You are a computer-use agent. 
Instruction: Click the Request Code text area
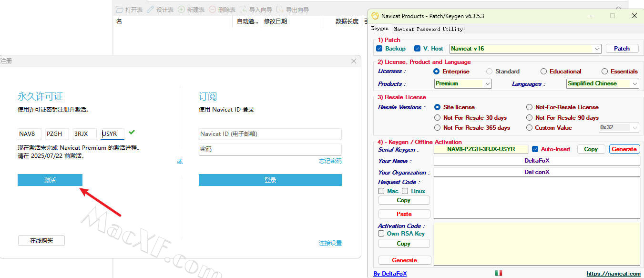point(537,198)
